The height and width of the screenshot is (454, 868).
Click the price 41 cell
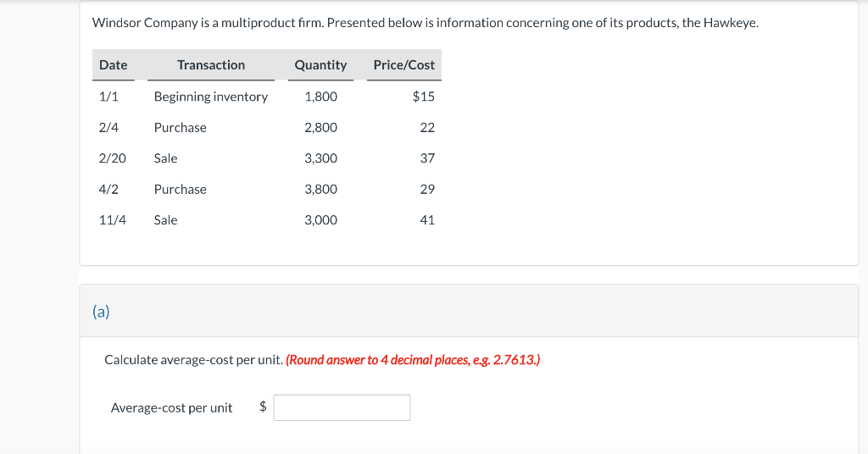click(427, 220)
